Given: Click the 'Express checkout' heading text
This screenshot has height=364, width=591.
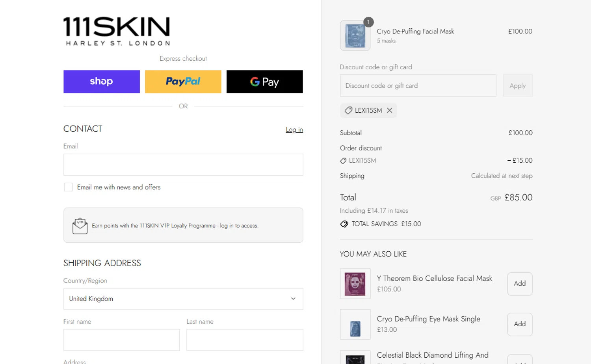Looking at the screenshot, I should pyautogui.click(x=183, y=58).
